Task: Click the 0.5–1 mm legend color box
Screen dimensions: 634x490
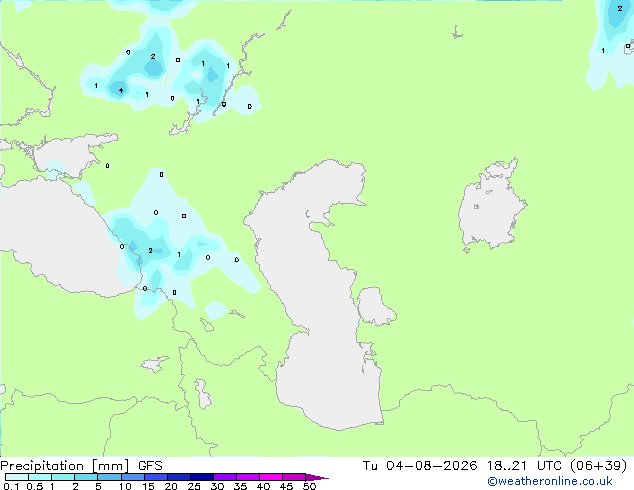Action: [x=40, y=477]
